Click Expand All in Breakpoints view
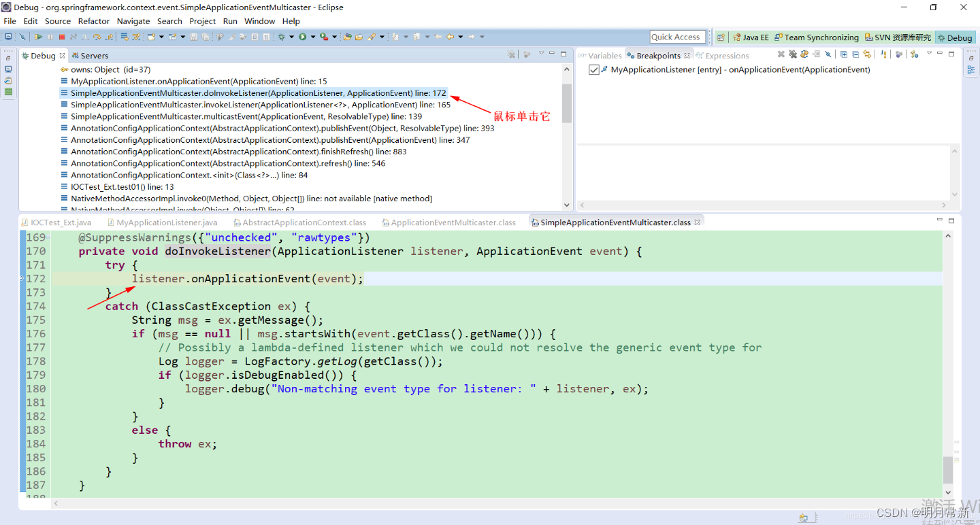This screenshot has height=525, width=980. point(844,54)
